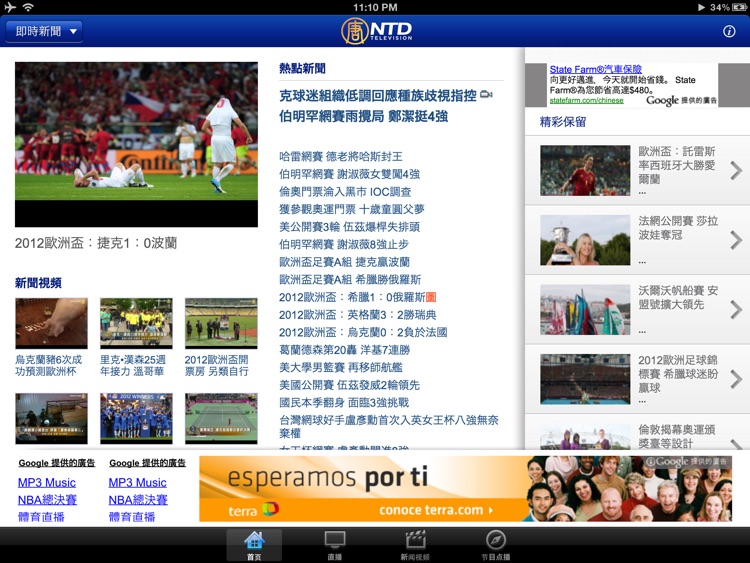
Task: Visit statefarm.com/chinese ad URL
Action: coord(586,100)
